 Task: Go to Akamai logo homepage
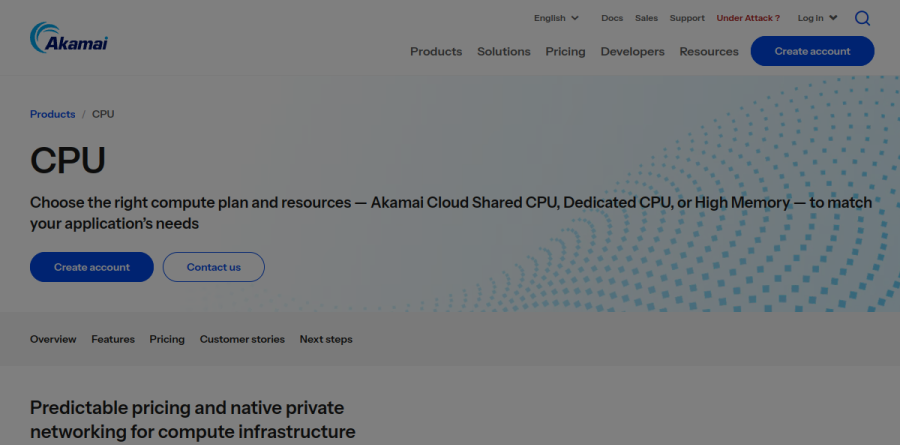click(69, 38)
